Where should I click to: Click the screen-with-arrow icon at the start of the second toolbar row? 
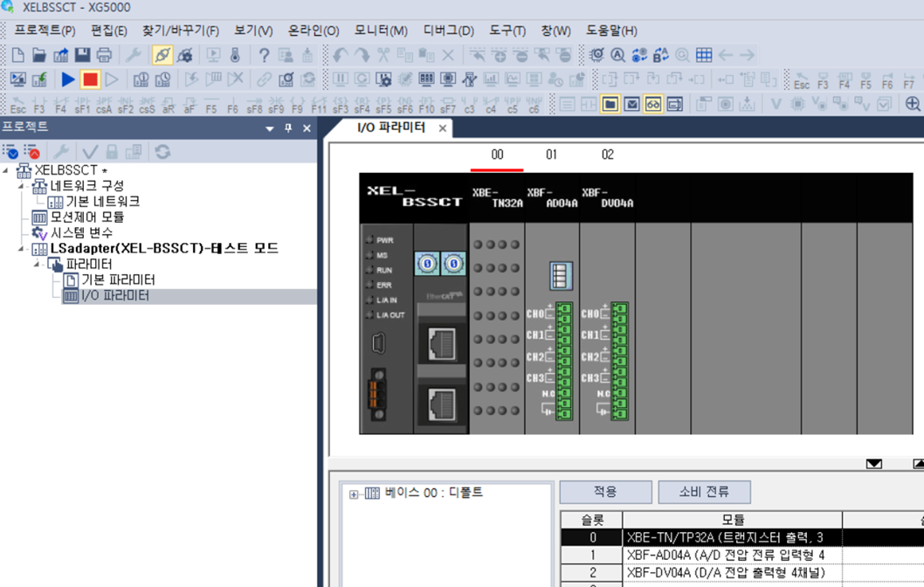[17, 79]
